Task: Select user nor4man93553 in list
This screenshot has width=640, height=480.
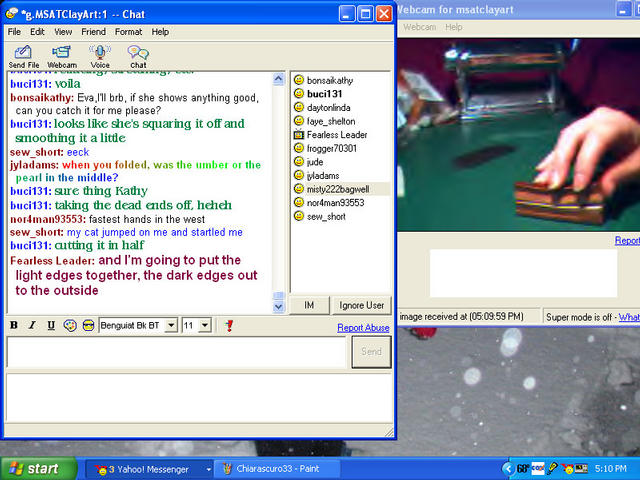Action: click(336, 203)
